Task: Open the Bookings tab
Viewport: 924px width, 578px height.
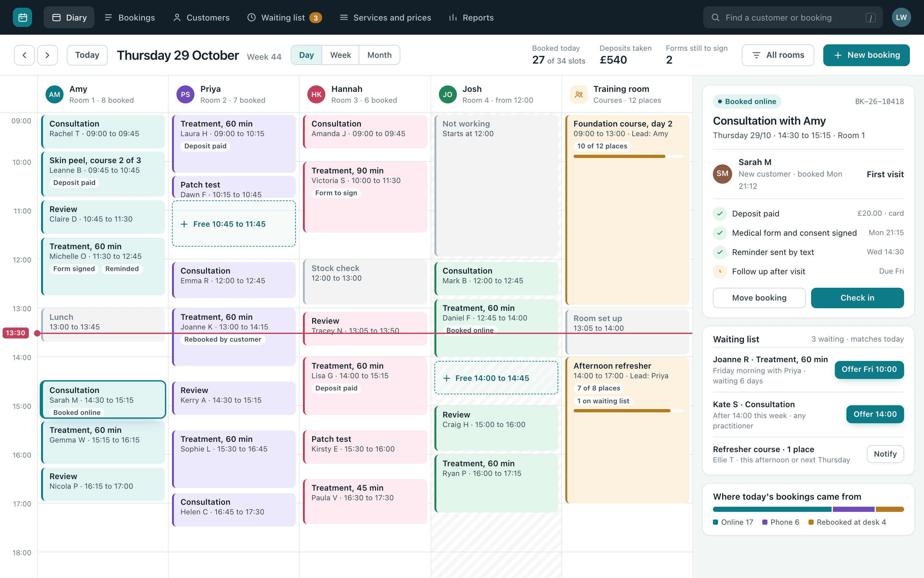Action: tap(129, 18)
